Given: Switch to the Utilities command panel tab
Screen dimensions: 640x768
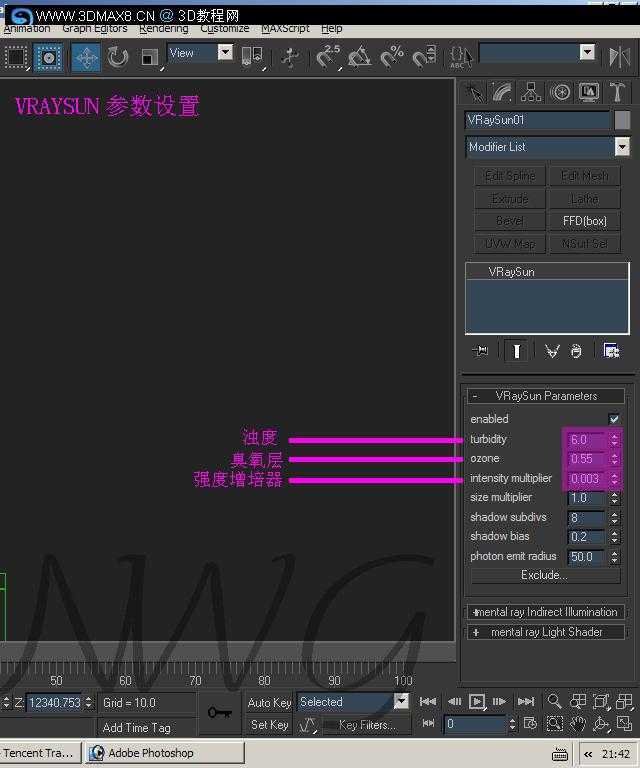Looking at the screenshot, I should [617, 92].
